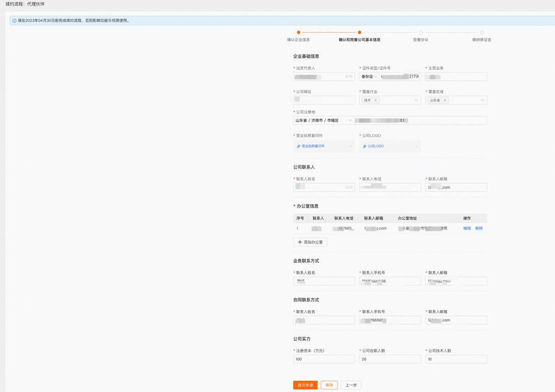Click 删除 link in the office row

coord(479,228)
